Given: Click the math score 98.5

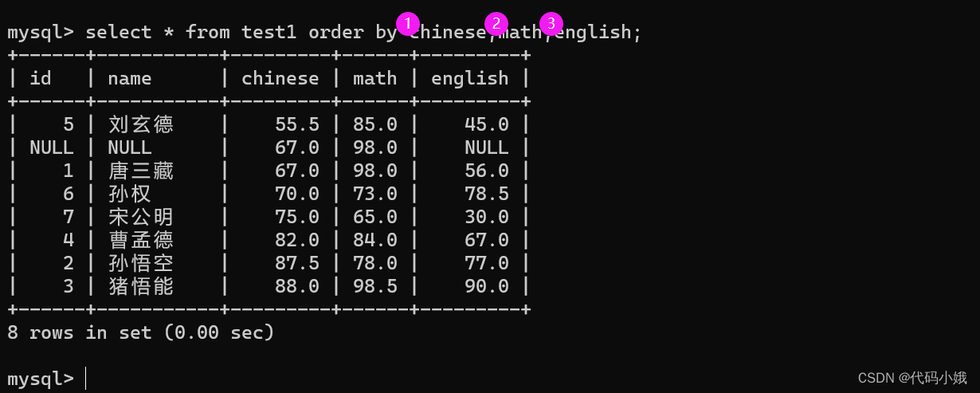Looking at the screenshot, I should 375,286.
